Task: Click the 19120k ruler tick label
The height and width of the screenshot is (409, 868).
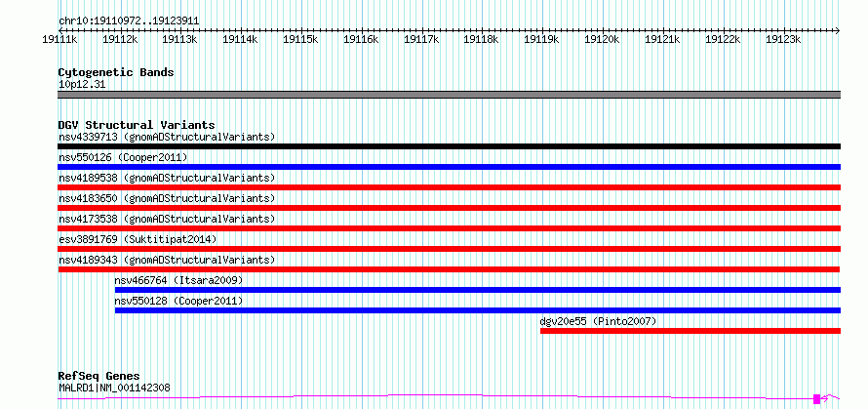Action: pyautogui.click(x=602, y=39)
